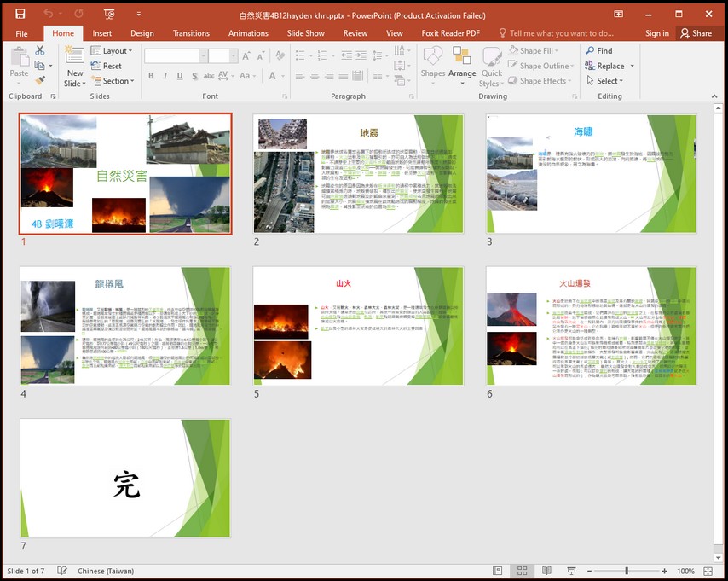Select slide 7 thumbnail showing 完
This screenshot has width=728, height=581.
pos(125,479)
